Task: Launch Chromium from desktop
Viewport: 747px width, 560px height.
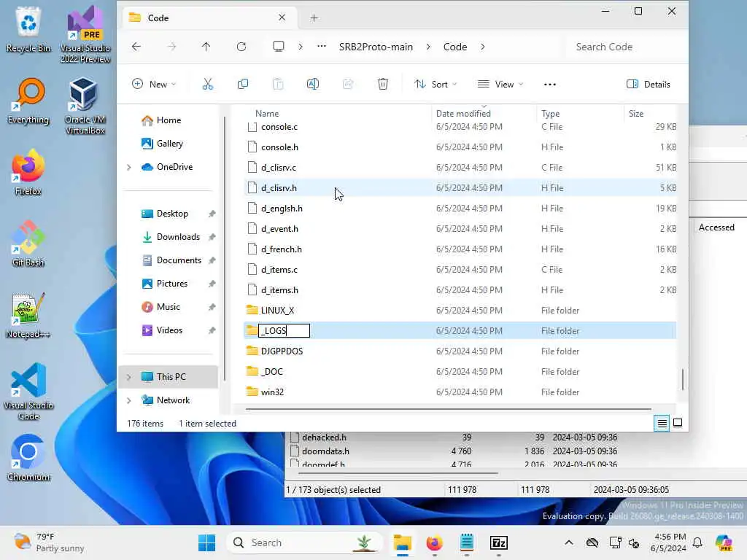Action: click(28, 458)
